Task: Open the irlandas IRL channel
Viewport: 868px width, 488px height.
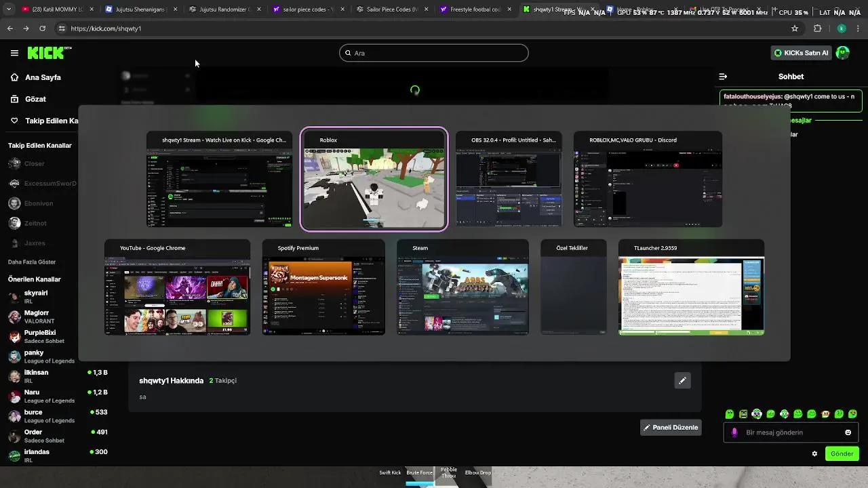Action: click(58, 455)
